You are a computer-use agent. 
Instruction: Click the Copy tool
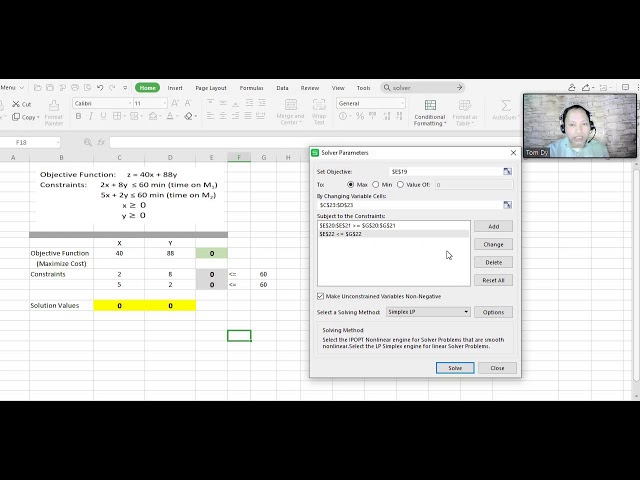point(25,117)
